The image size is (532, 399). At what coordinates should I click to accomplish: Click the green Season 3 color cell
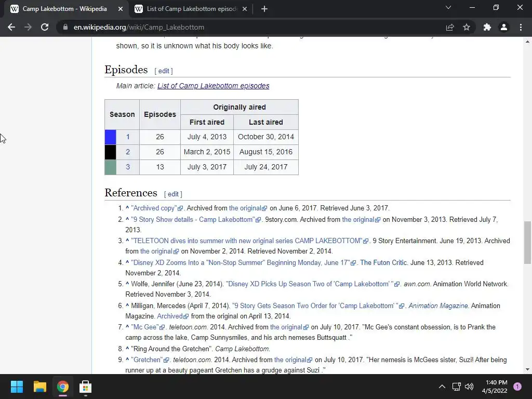coord(110,167)
